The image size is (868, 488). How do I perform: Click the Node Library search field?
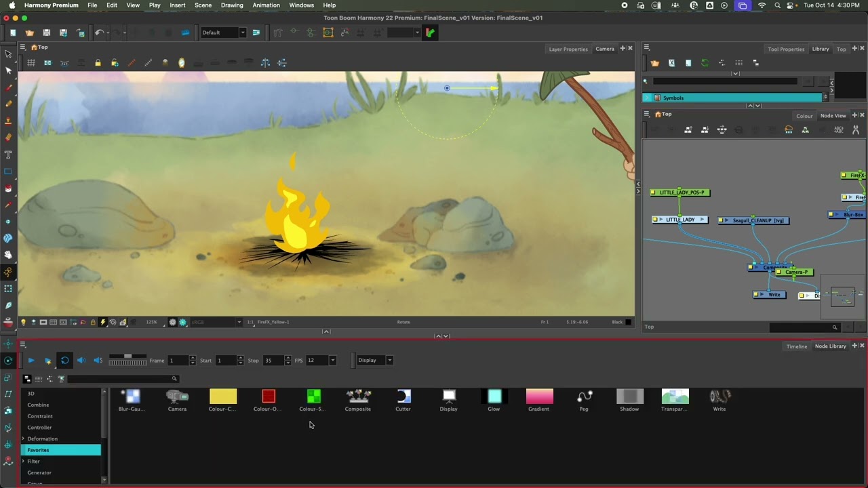122,379
